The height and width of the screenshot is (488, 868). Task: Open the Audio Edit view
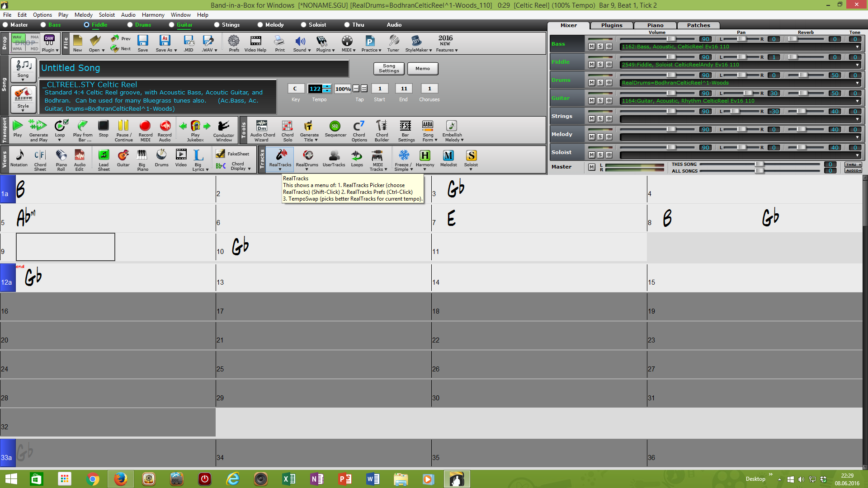[x=80, y=160]
